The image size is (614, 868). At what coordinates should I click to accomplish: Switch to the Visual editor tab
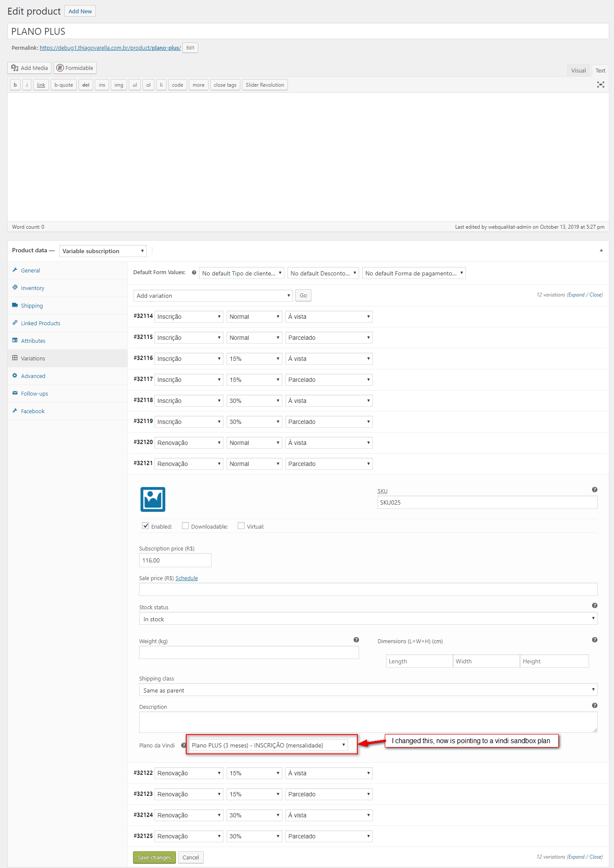click(x=578, y=70)
